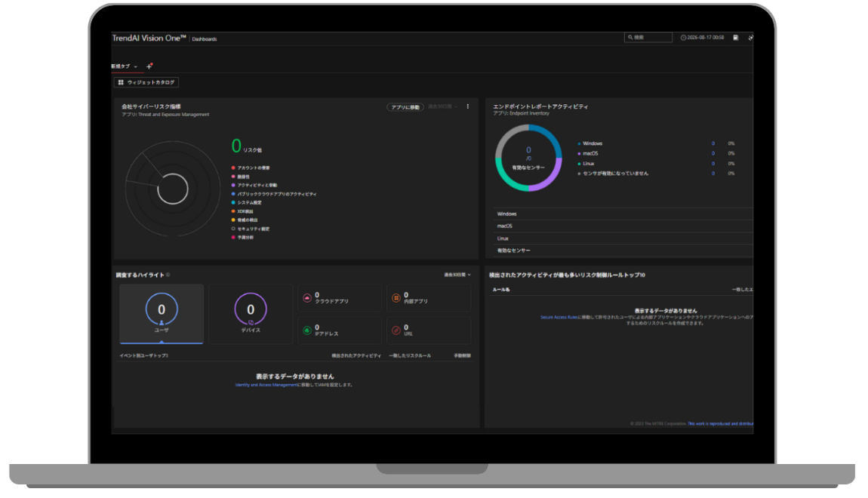Select the Dashboards breadcrumb label
This screenshot has width=868, height=498.
[x=205, y=39]
